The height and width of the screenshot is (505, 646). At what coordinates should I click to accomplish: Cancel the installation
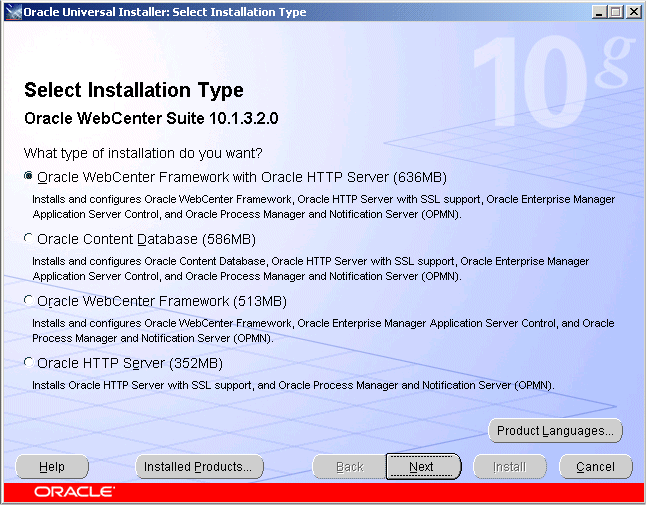pyautogui.click(x=596, y=467)
